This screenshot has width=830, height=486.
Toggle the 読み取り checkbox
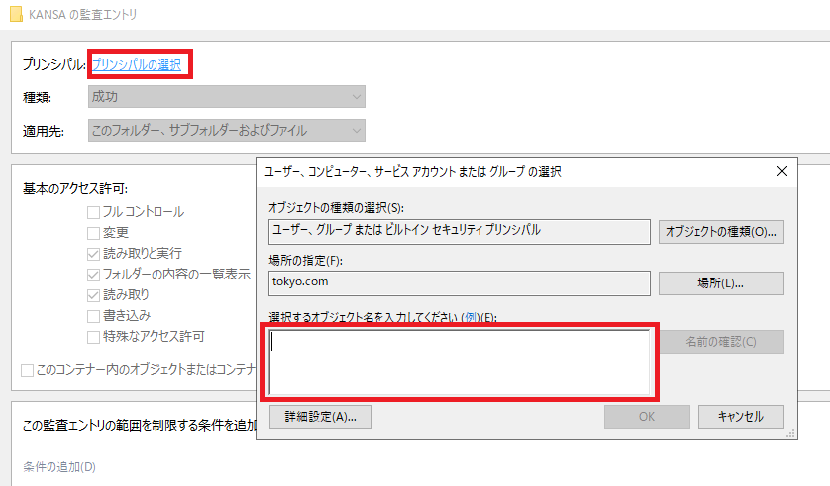93,295
